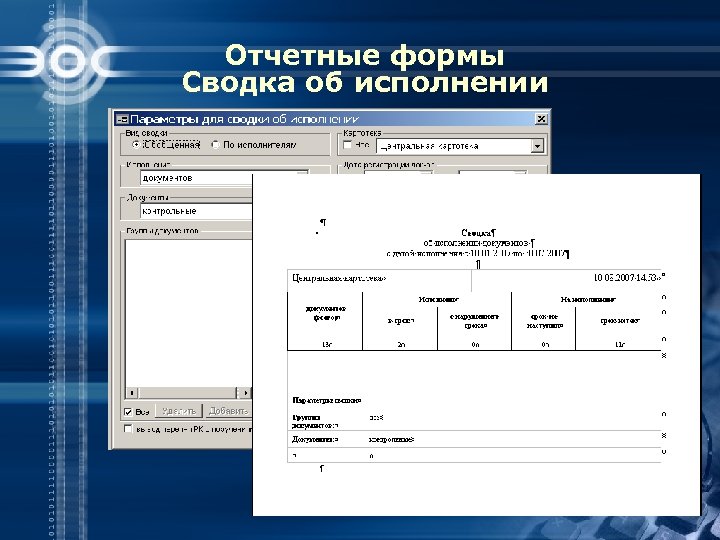The image size is (720, 540).
Task: Click the right arrow of list scrollbar
Action: (x=245, y=393)
